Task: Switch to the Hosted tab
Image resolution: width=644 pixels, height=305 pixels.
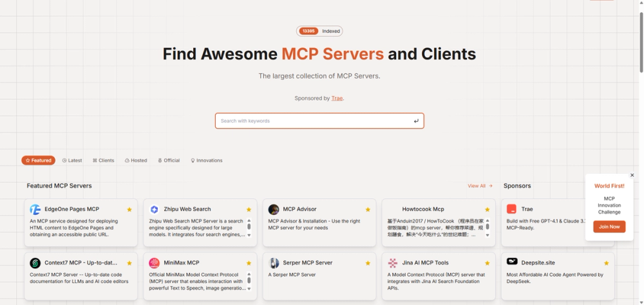Action: pyautogui.click(x=136, y=160)
